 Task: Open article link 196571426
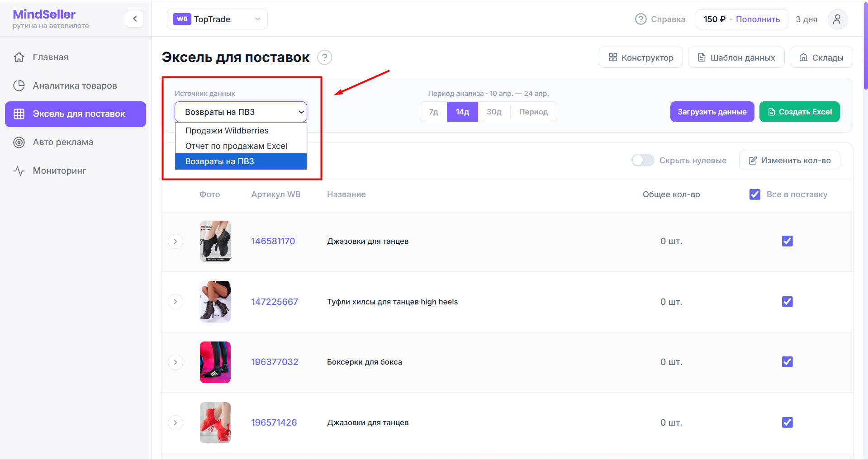pyautogui.click(x=274, y=422)
